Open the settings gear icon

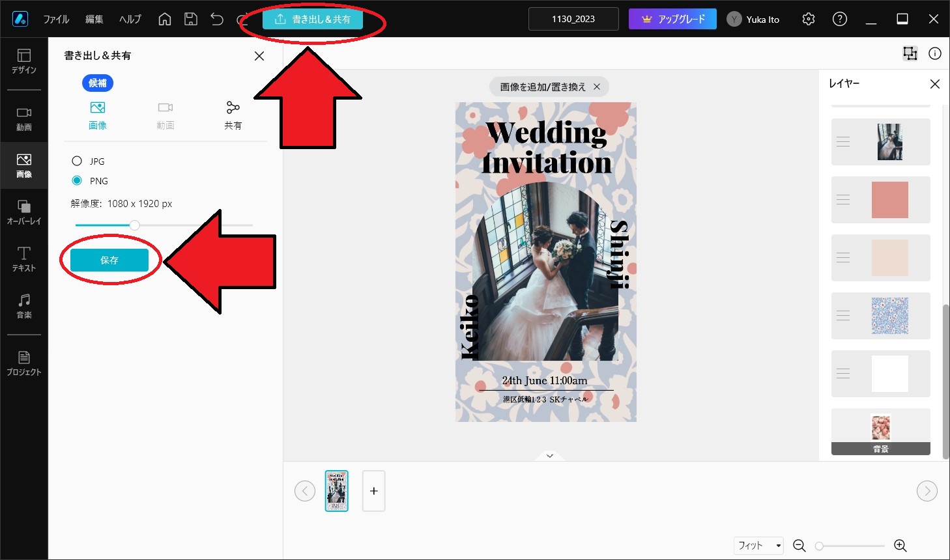(809, 19)
